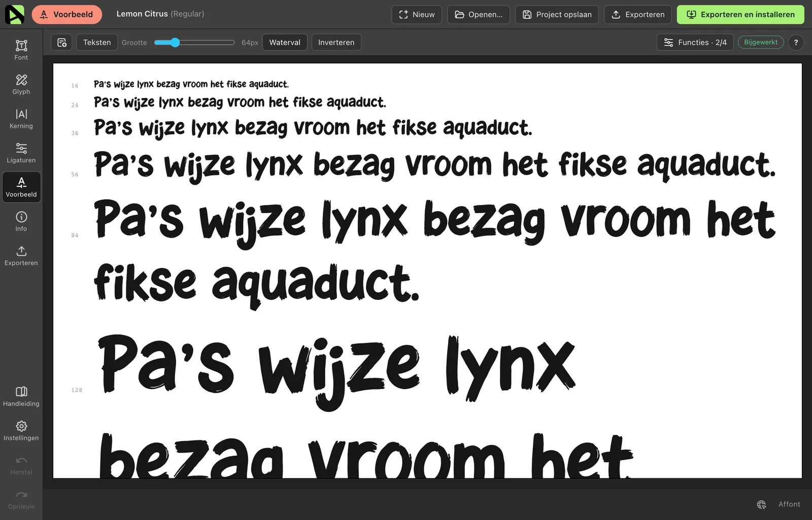Viewport: 812px width, 520px height.
Task: Click the Bijgewerkt status badge
Action: click(761, 42)
